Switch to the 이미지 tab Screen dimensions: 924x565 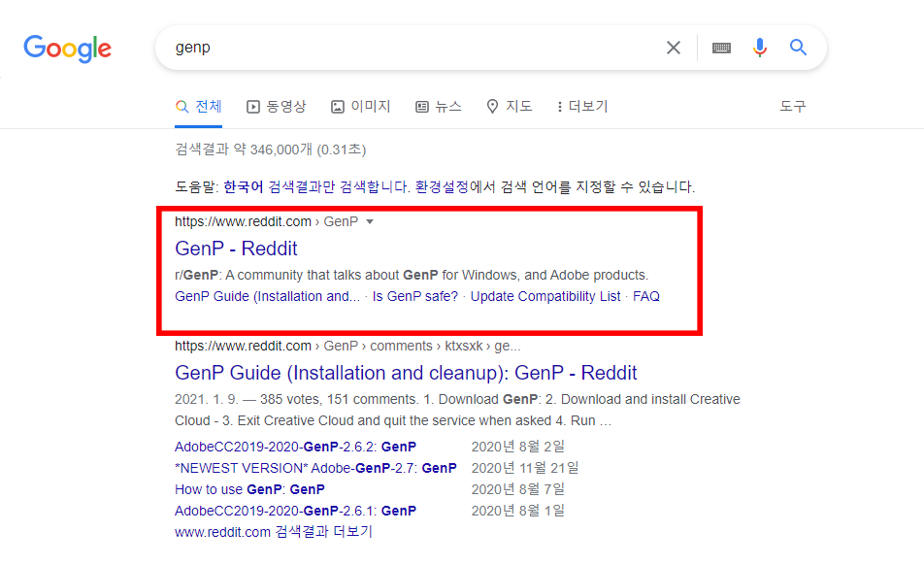(x=361, y=107)
